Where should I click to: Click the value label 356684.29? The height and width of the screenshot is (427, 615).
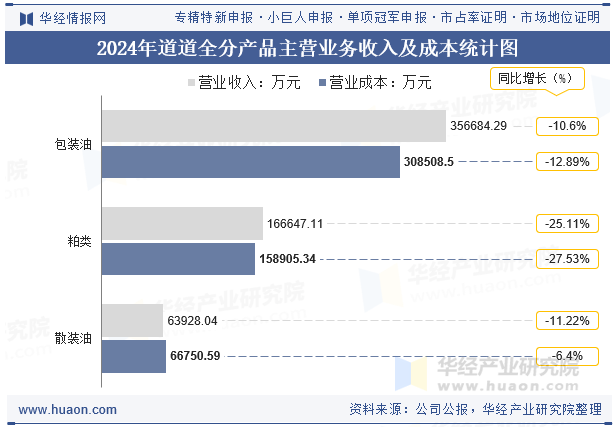click(479, 126)
